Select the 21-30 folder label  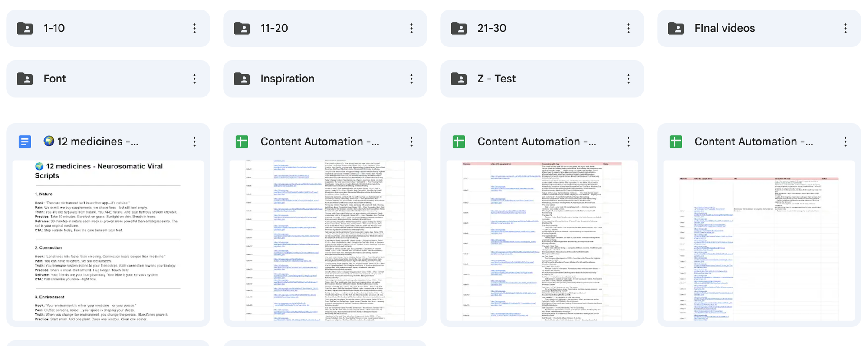pos(492,29)
